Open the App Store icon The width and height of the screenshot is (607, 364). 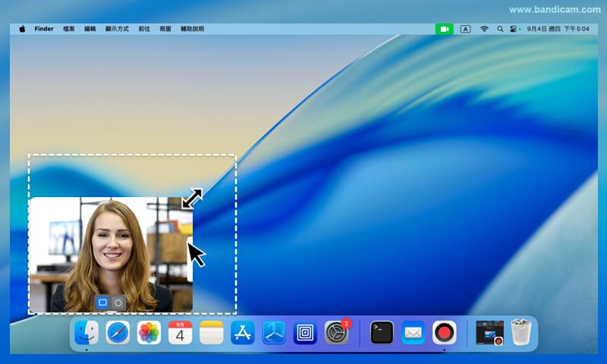tap(242, 333)
